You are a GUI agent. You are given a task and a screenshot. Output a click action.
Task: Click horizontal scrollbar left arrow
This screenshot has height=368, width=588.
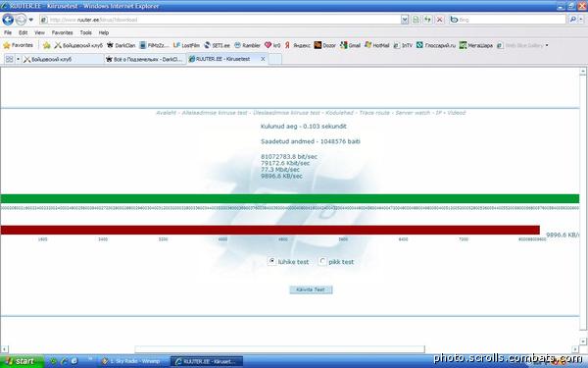[x=4, y=349]
